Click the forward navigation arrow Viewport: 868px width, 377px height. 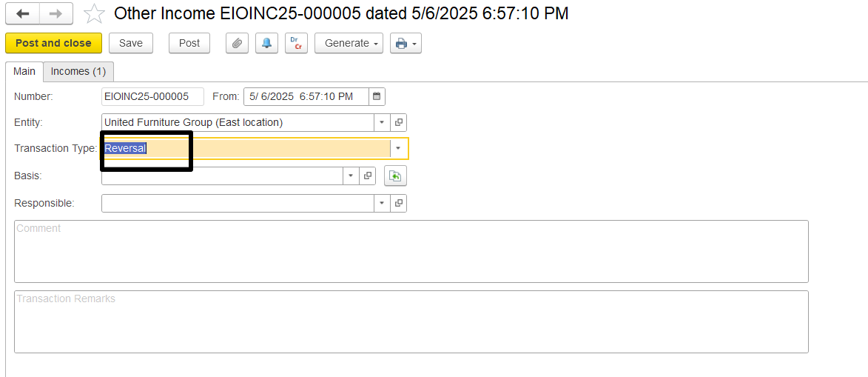(56, 14)
